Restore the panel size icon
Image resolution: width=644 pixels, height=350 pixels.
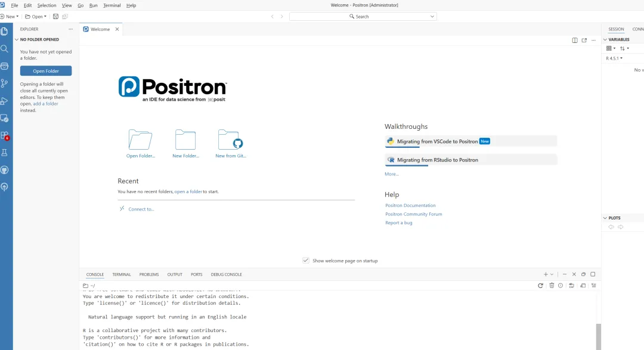coord(583,274)
